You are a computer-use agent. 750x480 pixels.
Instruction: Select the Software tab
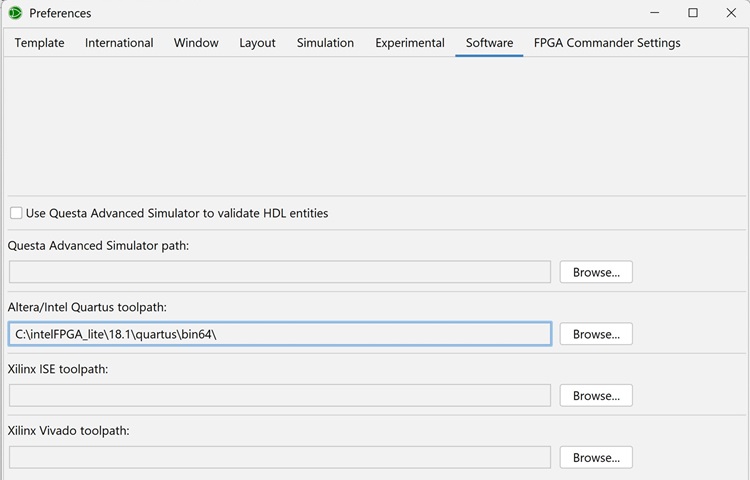click(x=489, y=43)
